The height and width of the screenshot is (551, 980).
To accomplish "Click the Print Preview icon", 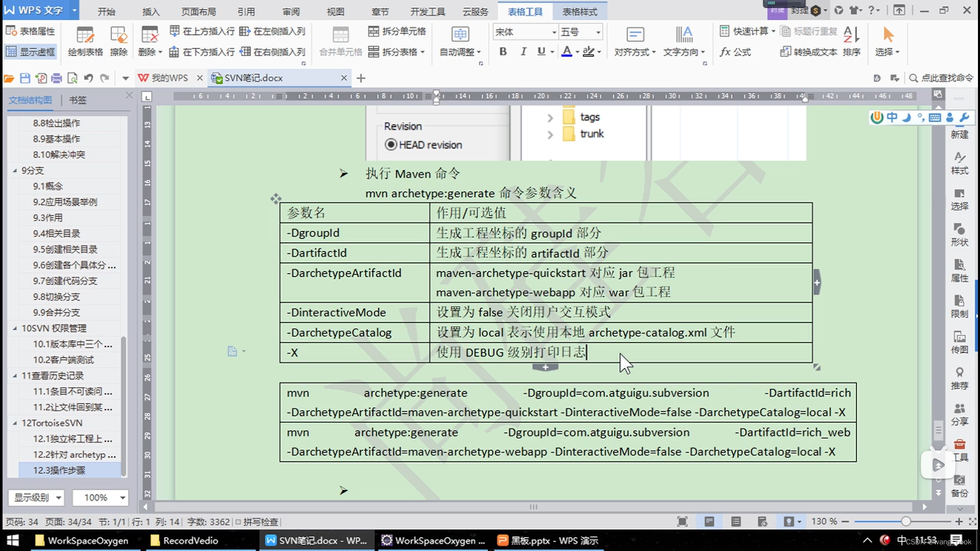I will coord(72,78).
